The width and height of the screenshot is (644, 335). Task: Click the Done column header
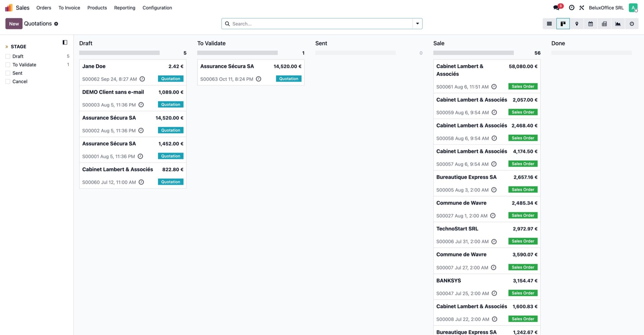(558, 43)
